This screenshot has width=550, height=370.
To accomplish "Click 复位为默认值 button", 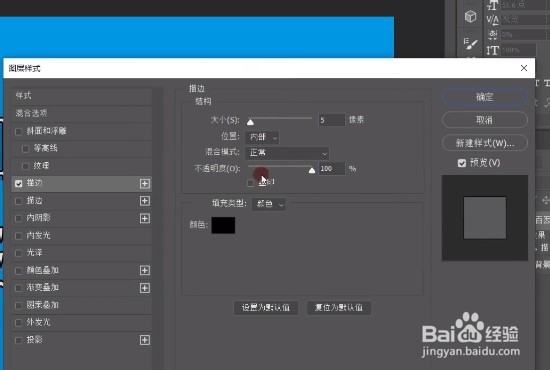I will [x=338, y=308].
